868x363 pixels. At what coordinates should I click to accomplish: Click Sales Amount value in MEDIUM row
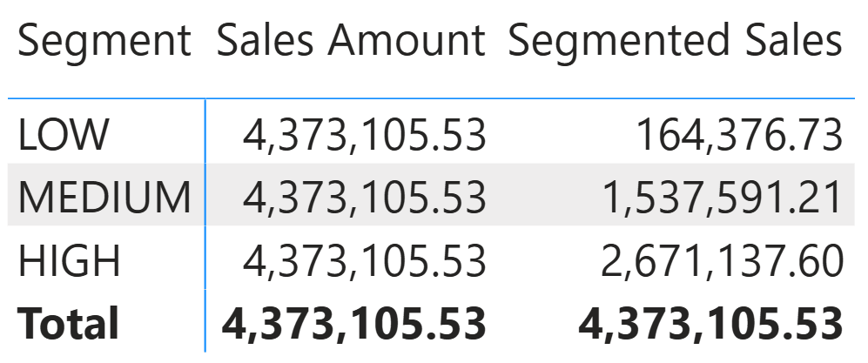(x=364, y=198)
